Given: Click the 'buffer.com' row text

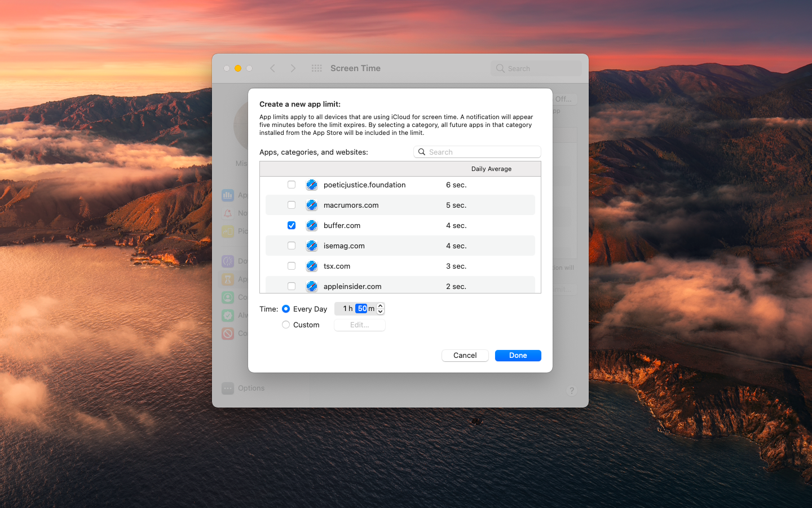Looking at the screenshot, I should [342, 225].
